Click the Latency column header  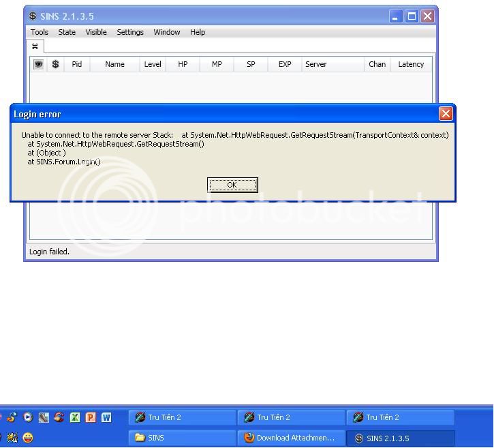(x=411, y=64)
